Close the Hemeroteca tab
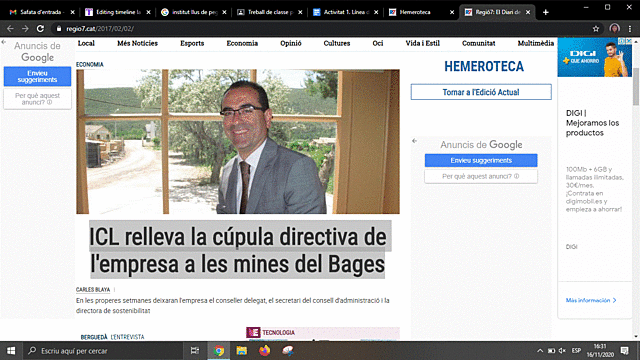Image resolution: width=640 pixels, height=360 pixels. coord(452,12)
